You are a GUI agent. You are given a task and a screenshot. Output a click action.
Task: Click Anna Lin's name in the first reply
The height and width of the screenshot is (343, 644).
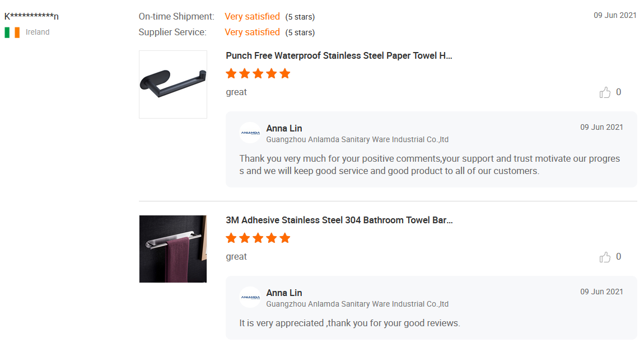[284, 129]
